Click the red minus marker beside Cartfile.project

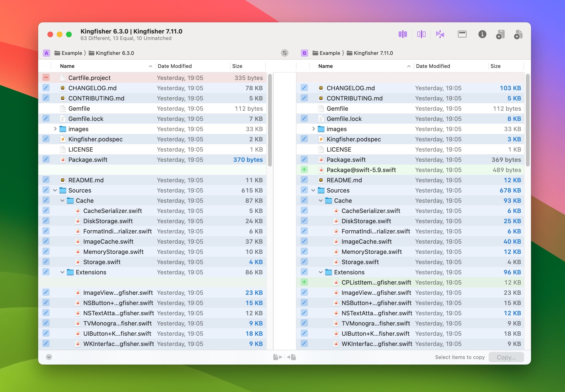[46, 78]
